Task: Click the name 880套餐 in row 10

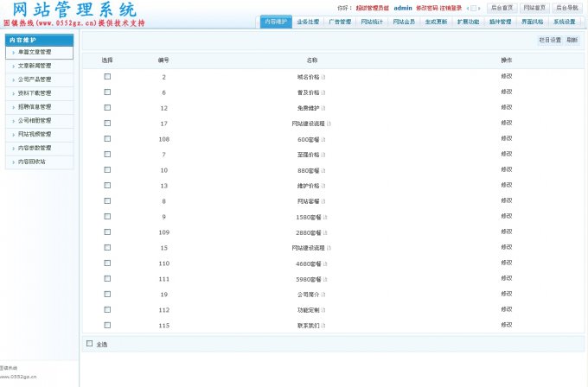Action: click(308, 170)
